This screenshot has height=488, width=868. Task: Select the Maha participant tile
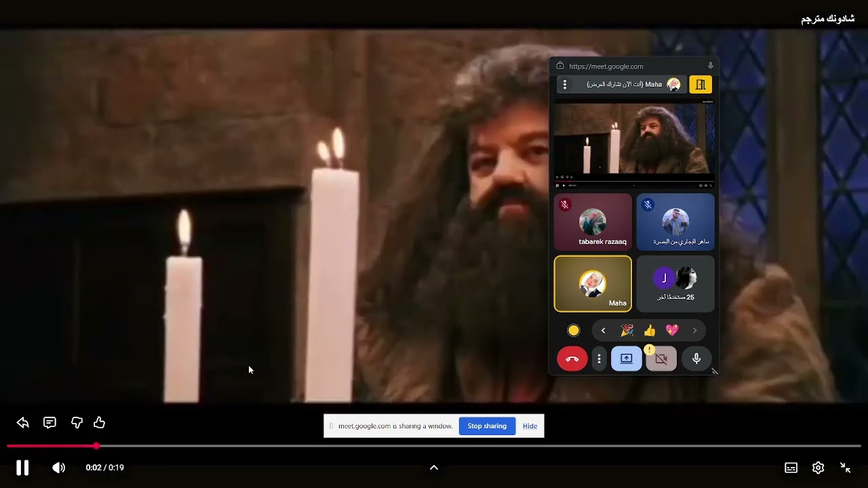(593, 284)
